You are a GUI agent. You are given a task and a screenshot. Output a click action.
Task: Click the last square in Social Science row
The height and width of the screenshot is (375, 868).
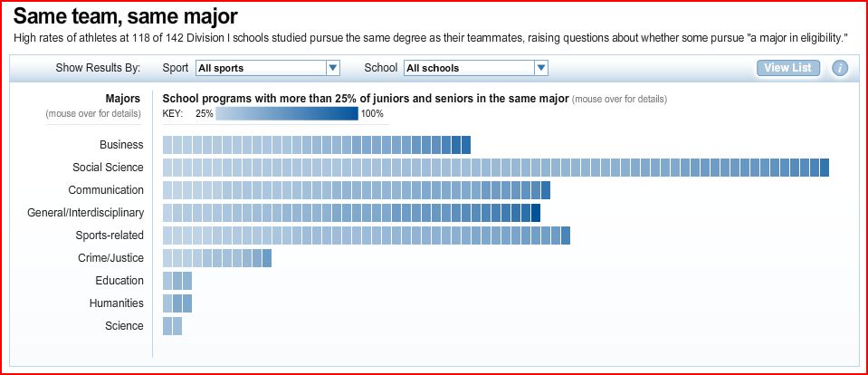[825, 168]
